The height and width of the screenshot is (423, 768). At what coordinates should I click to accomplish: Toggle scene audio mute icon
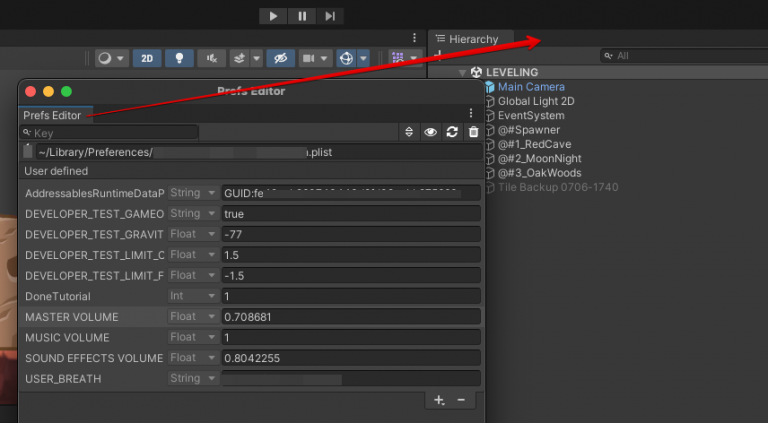coord(210,59)
